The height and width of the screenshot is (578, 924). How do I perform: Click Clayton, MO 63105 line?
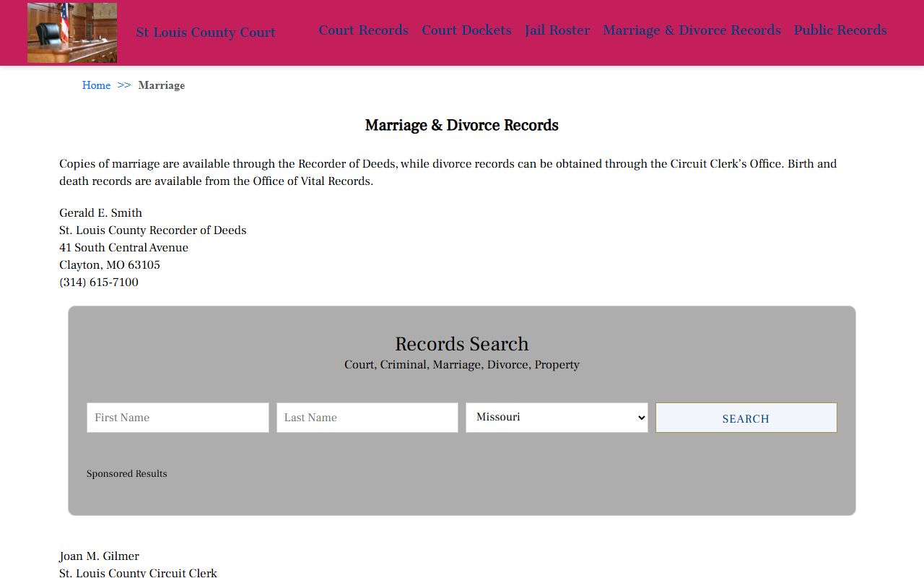(110, 265)
